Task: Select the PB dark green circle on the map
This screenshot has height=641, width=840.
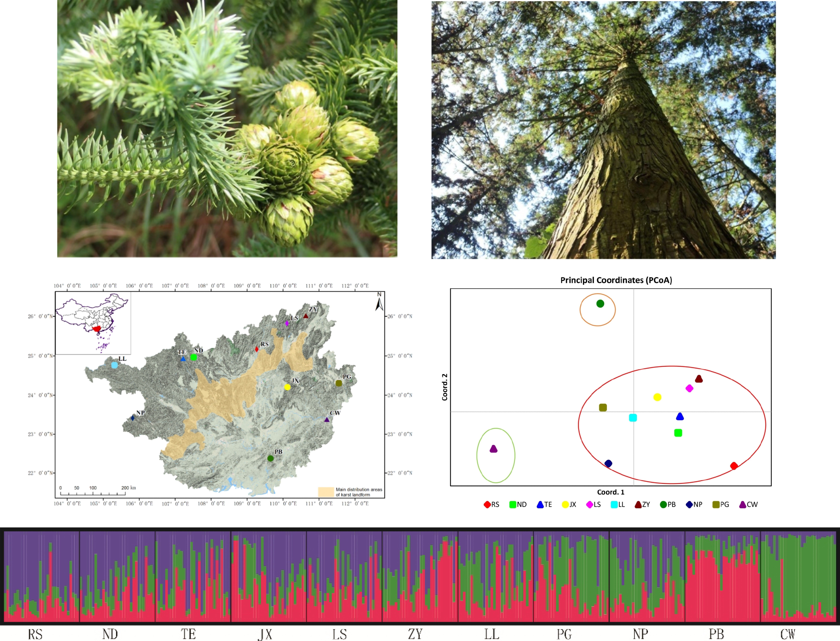Action: click(x=271, y=458)
